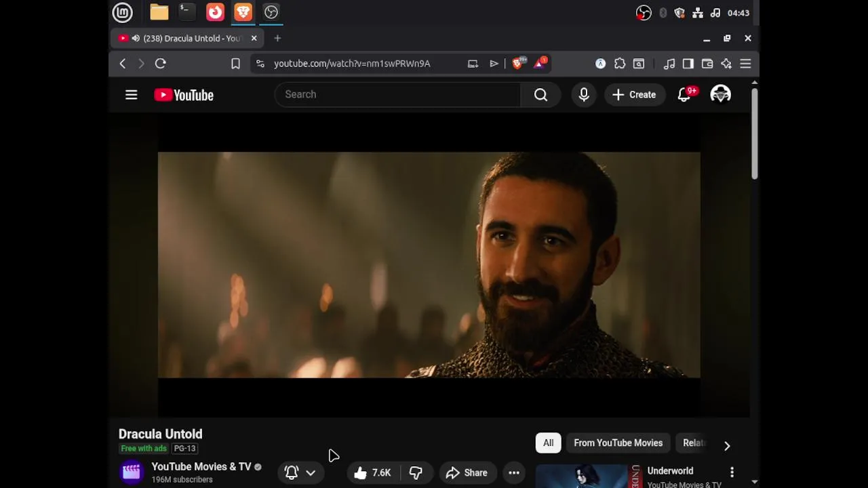Screen dimensions: 868x488
Task: Open the extensions puzzle piece menu
Action: click(620, 64)
